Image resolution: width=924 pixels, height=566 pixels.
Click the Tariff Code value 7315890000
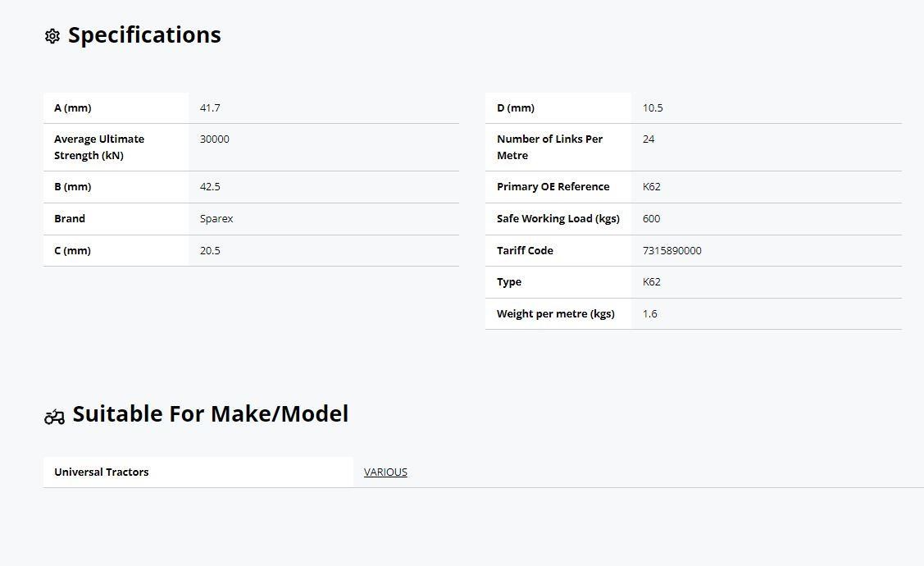(x=671, y=250)
